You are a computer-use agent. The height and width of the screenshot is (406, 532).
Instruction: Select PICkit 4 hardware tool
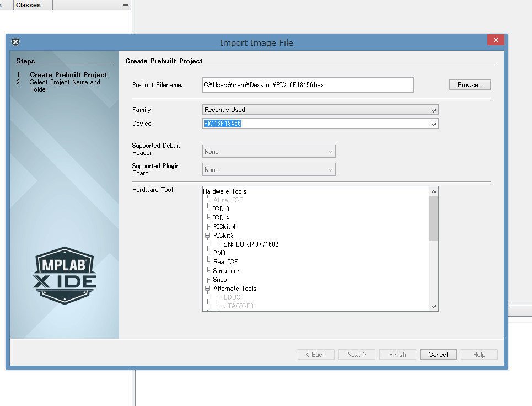pyautogui.click(x=224, y=226)
